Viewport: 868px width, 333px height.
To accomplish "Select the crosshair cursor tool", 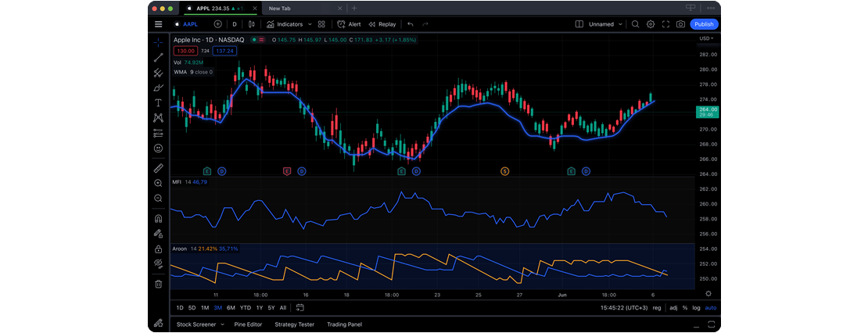I will point(158,42).
